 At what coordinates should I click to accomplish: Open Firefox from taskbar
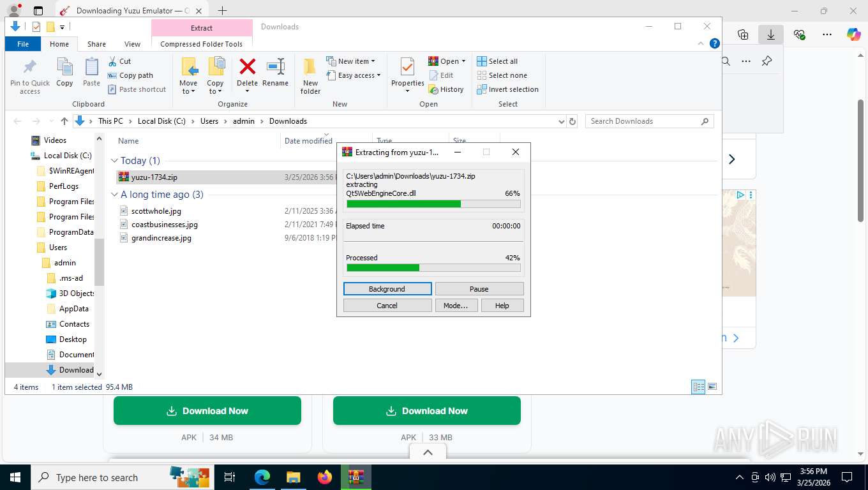pos(325,477)
